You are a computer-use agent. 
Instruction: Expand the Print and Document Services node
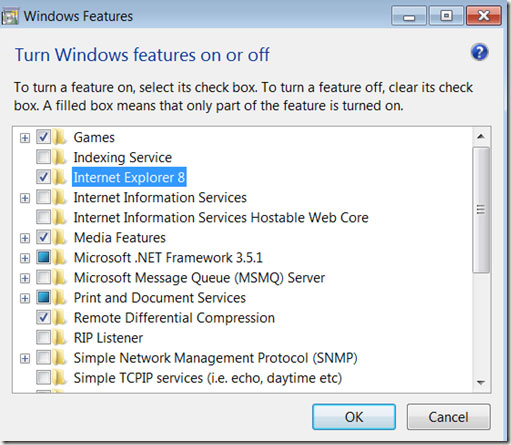tap(25, 298)
